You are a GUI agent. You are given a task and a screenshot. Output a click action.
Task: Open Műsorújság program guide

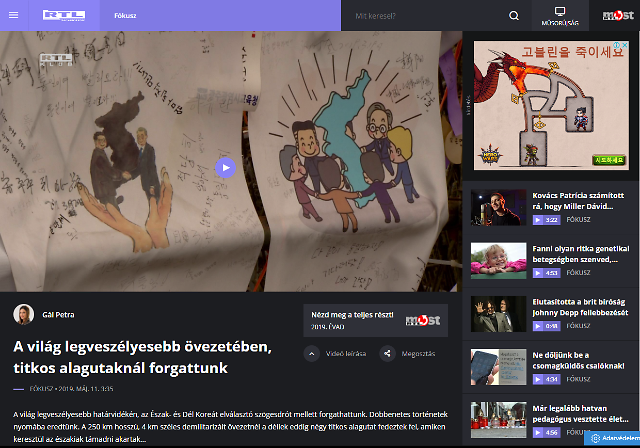coord(560,16)
